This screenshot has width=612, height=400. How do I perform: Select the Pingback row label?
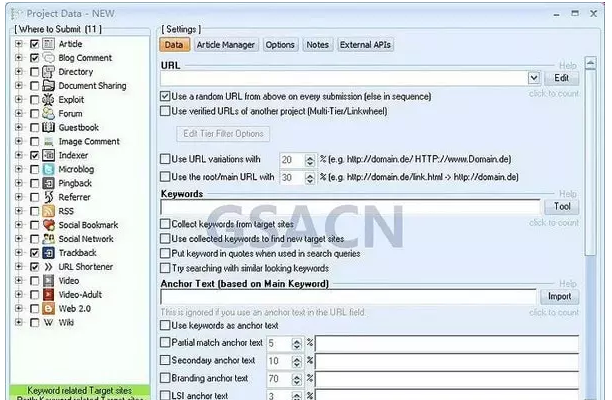tap(75, 183)
